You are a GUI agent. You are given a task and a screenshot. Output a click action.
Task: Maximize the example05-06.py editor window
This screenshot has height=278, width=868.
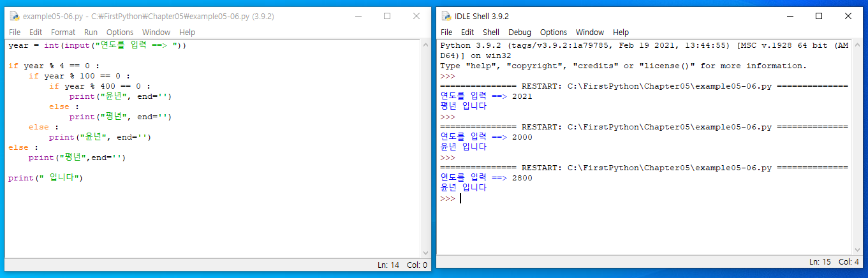point(386,17)
